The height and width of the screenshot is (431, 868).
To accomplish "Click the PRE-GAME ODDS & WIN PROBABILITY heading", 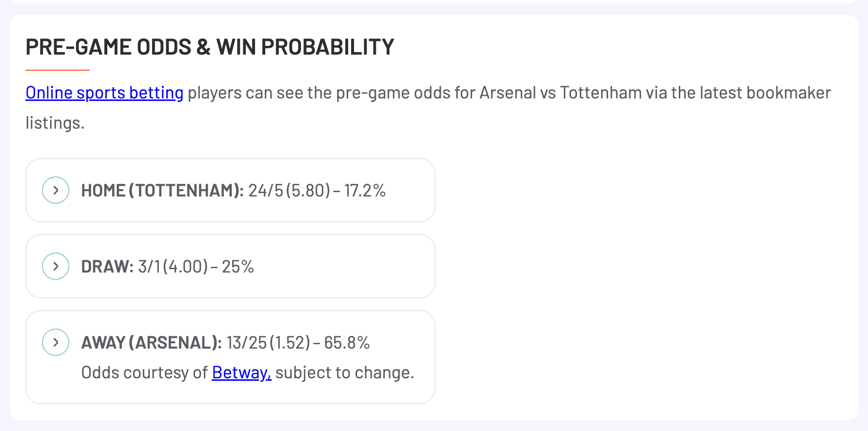I will pos(210,47).
